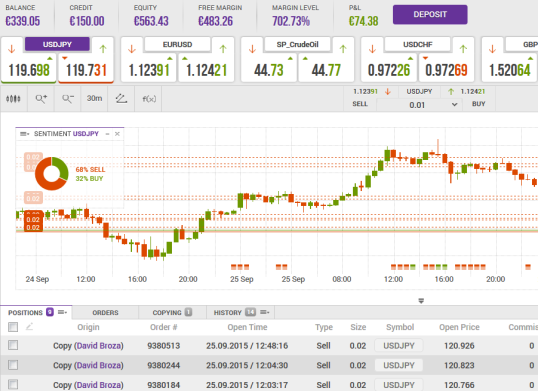This screenshot has height=391, width=538.
Task: Click the SP_CrudeOil tile buy up arrow
Action: (x=343, y=49)
